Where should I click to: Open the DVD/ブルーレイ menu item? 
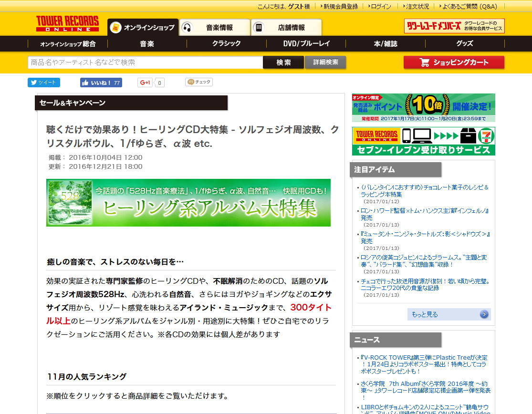tap(306, 43)
